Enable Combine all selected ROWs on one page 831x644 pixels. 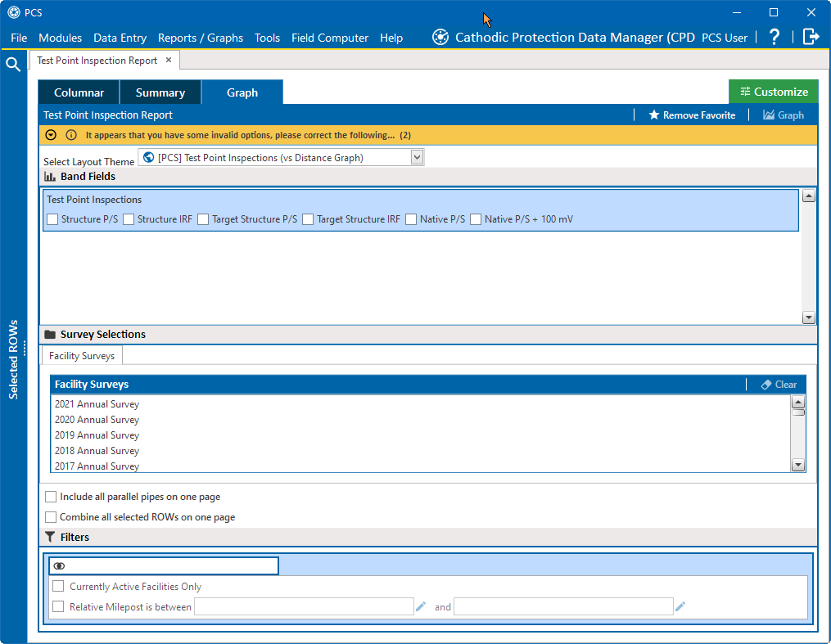(x=51, y=517)
